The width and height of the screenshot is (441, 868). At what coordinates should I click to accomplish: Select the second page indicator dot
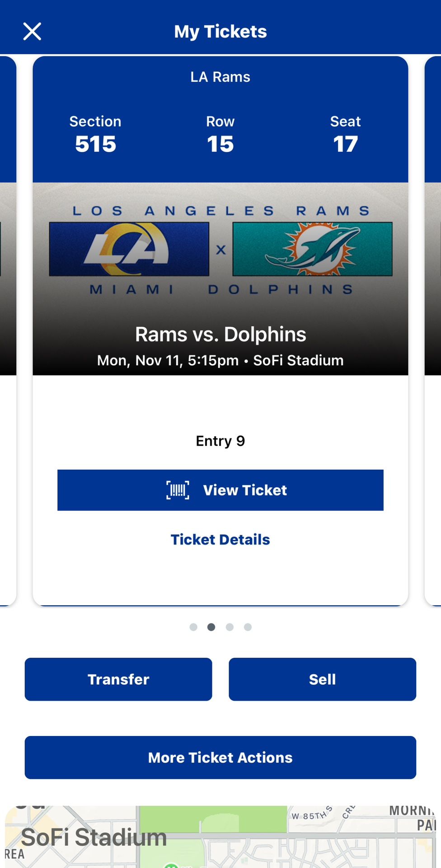tap(211, 627)
